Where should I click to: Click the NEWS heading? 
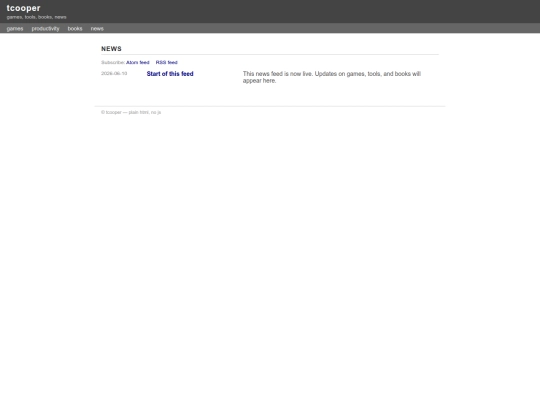coord(111,49)
